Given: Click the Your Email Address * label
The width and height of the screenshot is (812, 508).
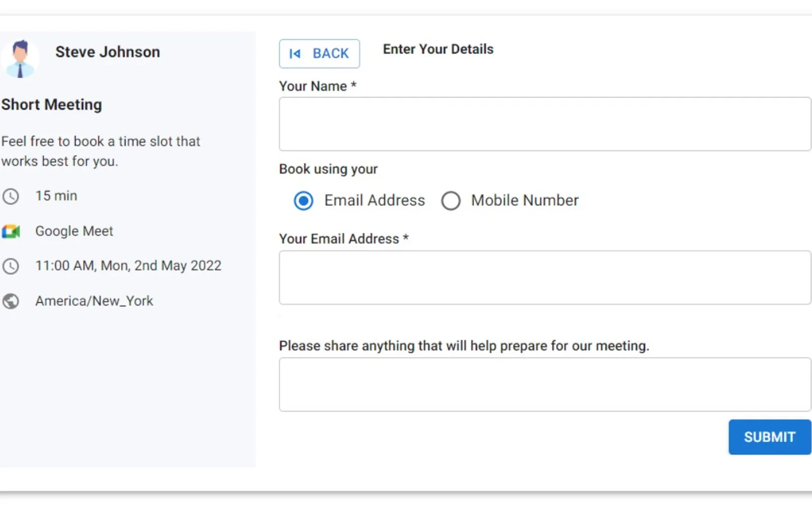Looking at the screenshot, I should 344,239.
